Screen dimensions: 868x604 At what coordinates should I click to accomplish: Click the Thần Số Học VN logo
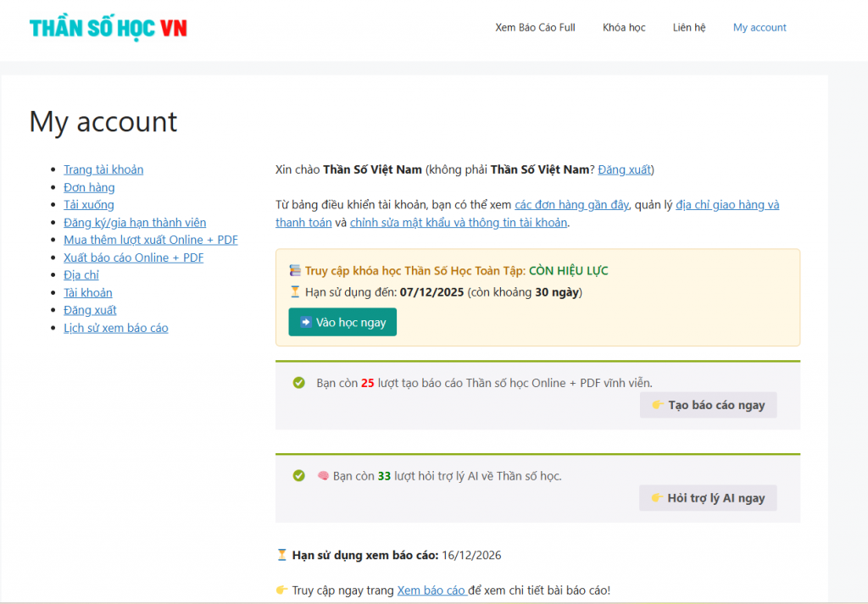(x=108, y=28)
